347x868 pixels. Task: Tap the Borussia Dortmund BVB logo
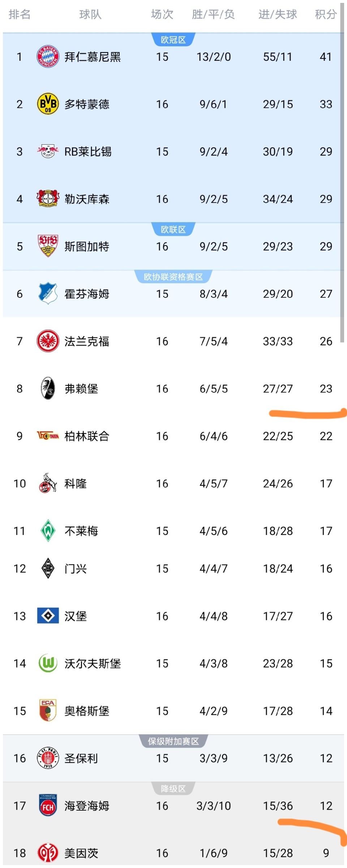48,104
